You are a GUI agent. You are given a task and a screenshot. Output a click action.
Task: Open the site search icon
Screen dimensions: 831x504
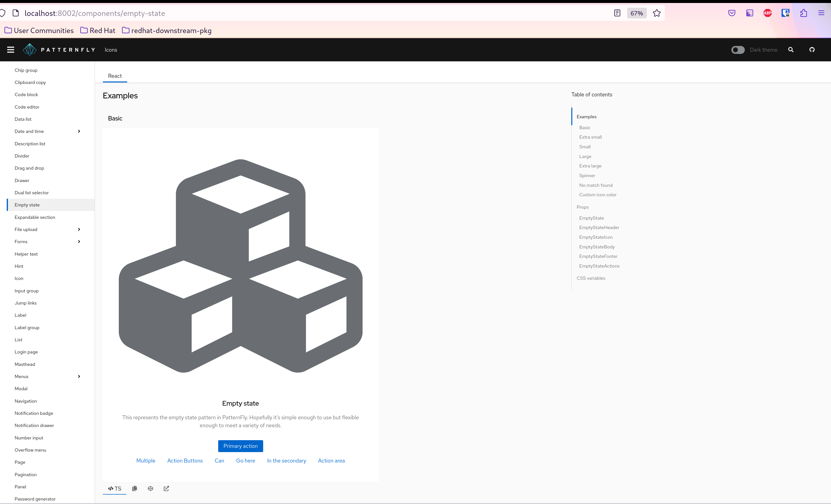[x=790, y=50]
